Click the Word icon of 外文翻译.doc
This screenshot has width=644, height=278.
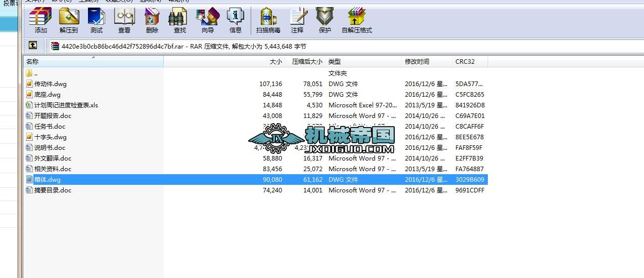click(x=29, y=158)
